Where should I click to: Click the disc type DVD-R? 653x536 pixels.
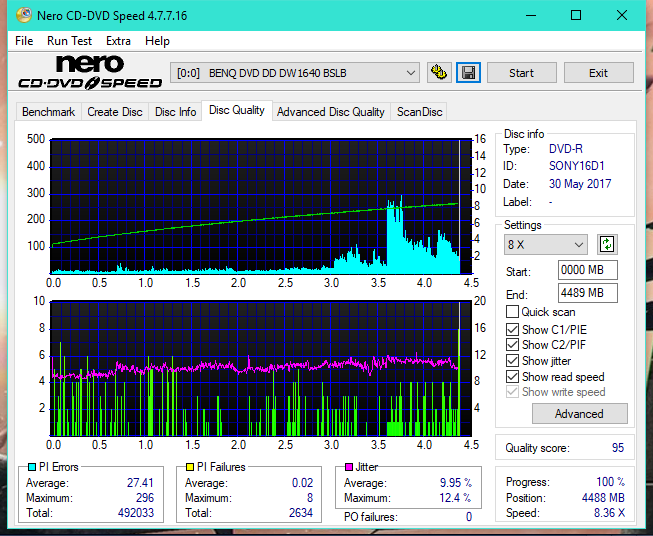click(x=566, y=149)
